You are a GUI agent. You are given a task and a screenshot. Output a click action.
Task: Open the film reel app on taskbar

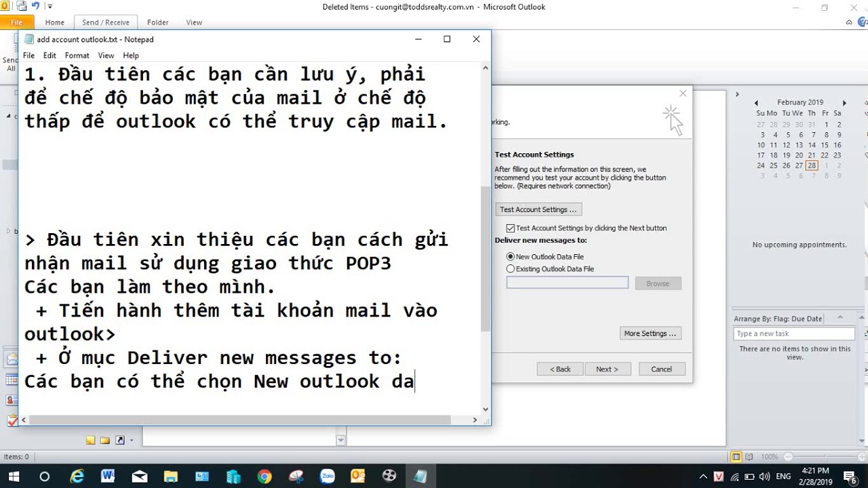coord(389,476)
